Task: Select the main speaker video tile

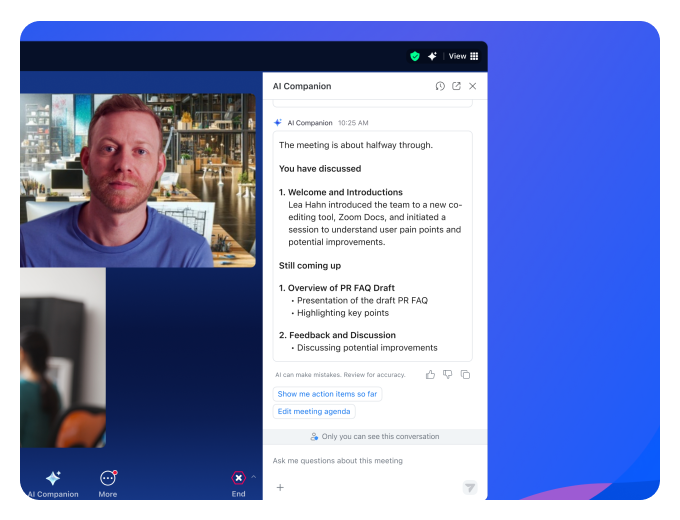Action: point(138,180)
